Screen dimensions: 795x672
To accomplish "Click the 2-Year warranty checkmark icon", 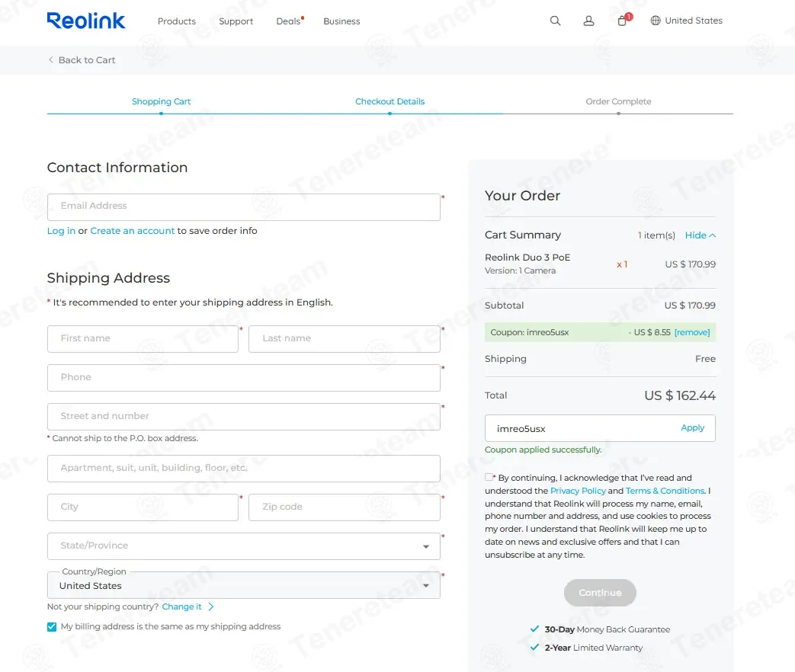I will point(534,647).
